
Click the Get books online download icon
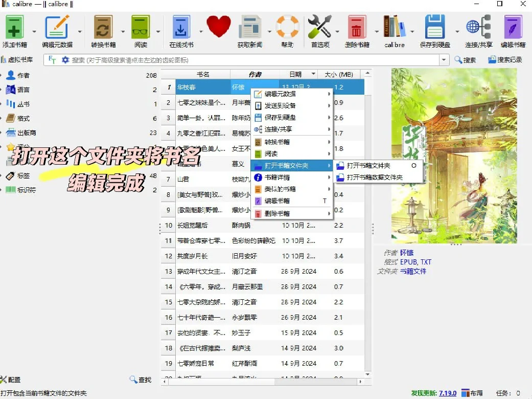[181, 27]
